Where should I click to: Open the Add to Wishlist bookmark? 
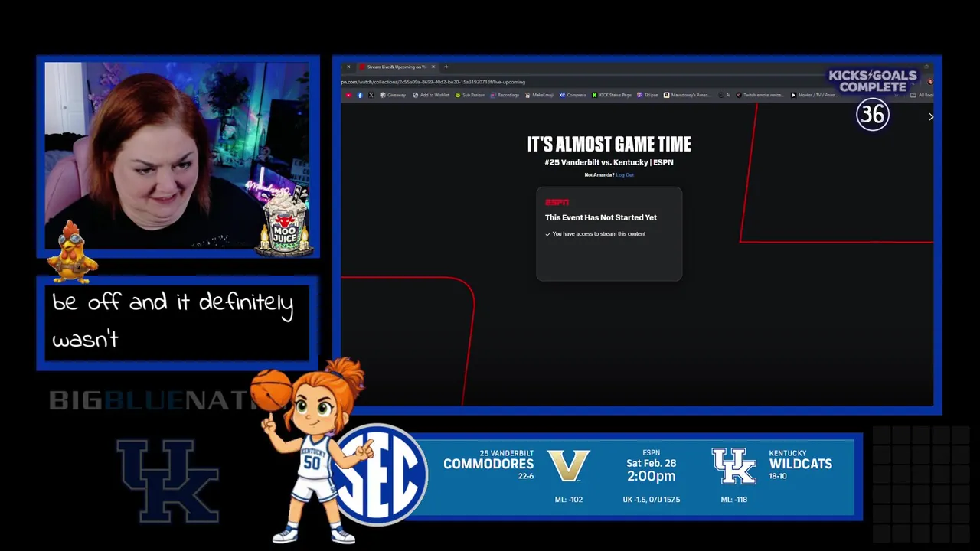[x=431, y=95]
